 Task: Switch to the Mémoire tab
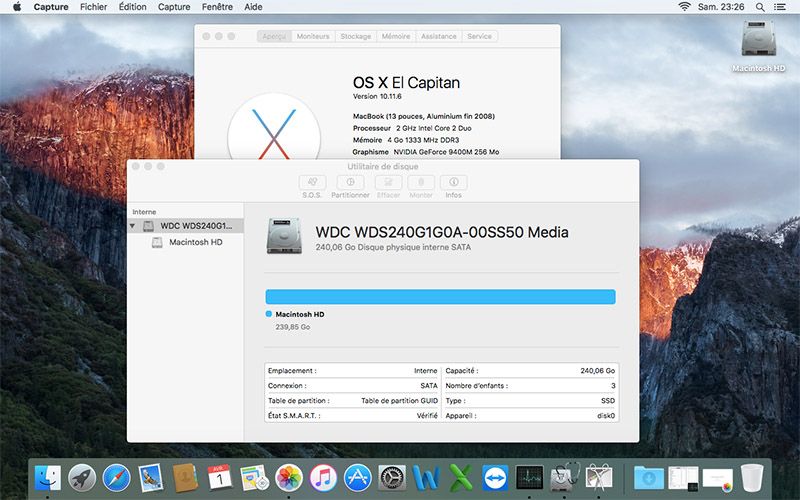[395, 36]
